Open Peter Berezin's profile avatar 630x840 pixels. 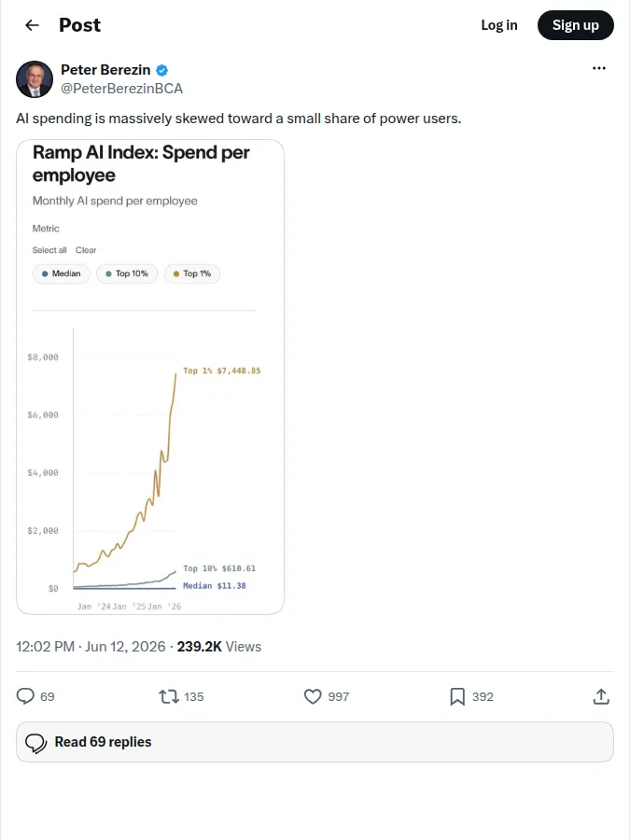pos(35,79)
